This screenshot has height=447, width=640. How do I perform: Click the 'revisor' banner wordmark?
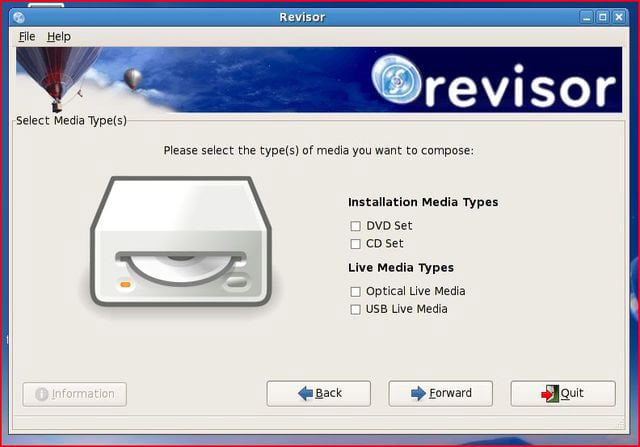pos(520,87)
